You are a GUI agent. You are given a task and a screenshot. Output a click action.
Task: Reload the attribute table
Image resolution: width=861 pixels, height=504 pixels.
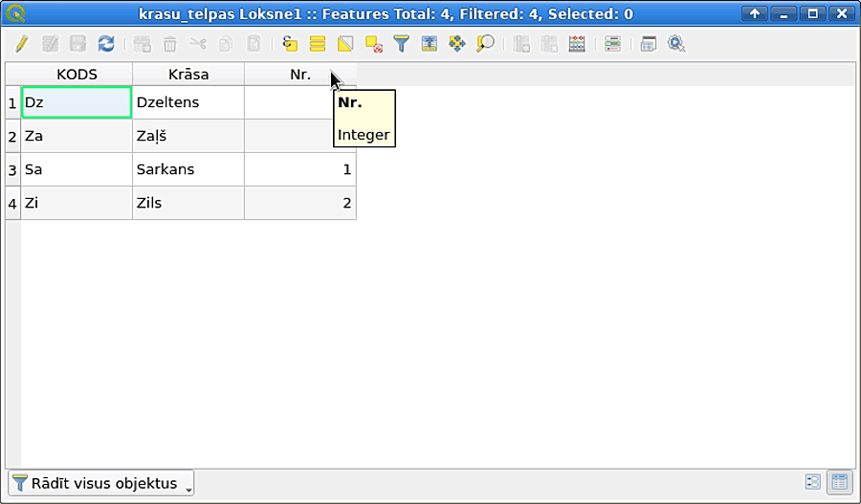point(106,43)
